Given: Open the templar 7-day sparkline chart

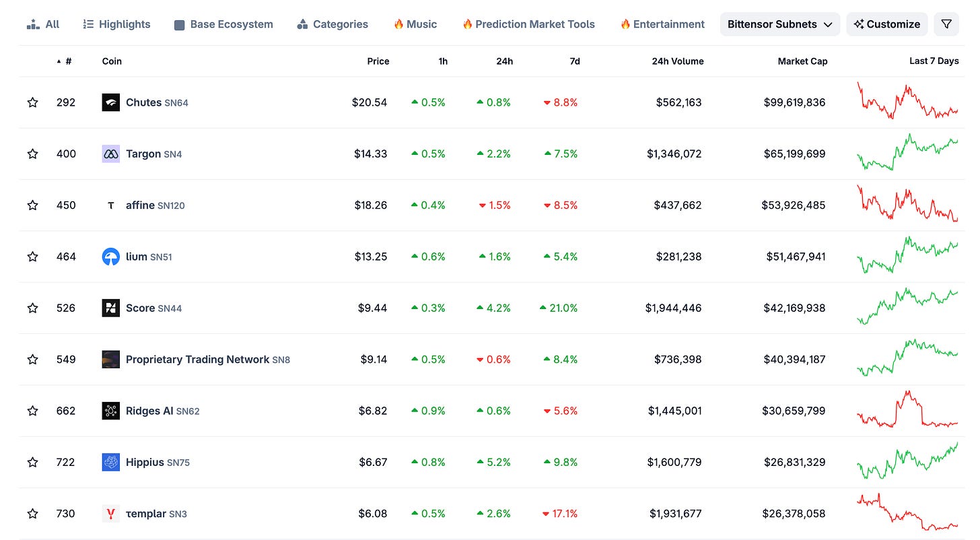Looking at the screenshot, I should (x=907, y=512).
